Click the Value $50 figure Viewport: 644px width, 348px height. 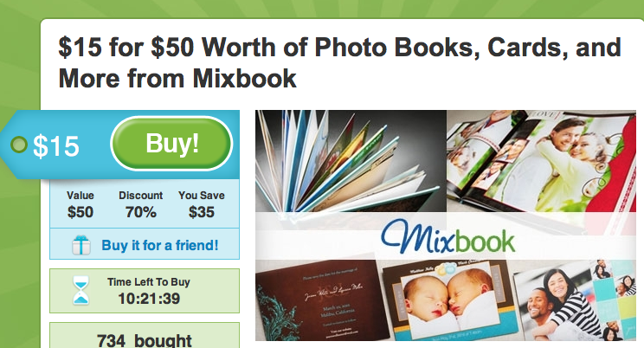pyautogui.click(x=80, y=204)
